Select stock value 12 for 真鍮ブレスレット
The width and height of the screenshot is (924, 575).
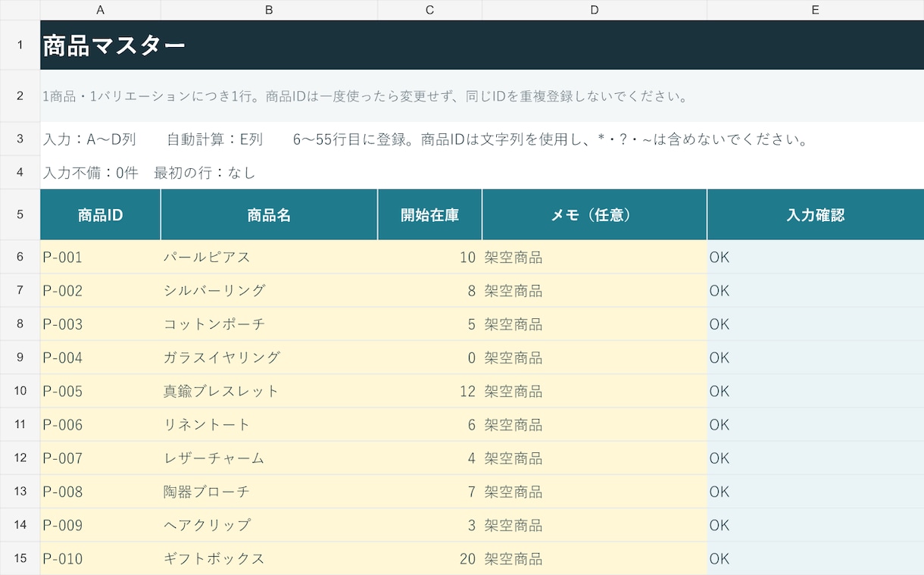[x=429, y=391]
